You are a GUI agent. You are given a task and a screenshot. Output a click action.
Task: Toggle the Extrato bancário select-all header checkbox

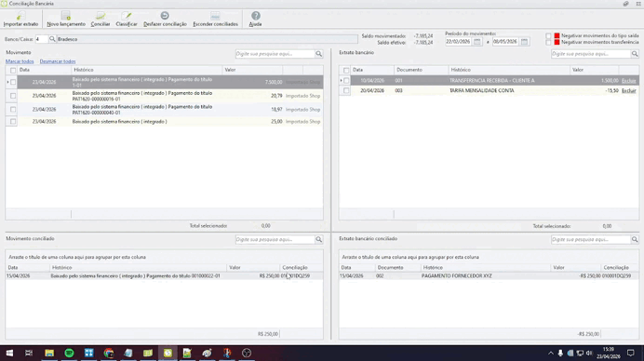click(346, 70)
